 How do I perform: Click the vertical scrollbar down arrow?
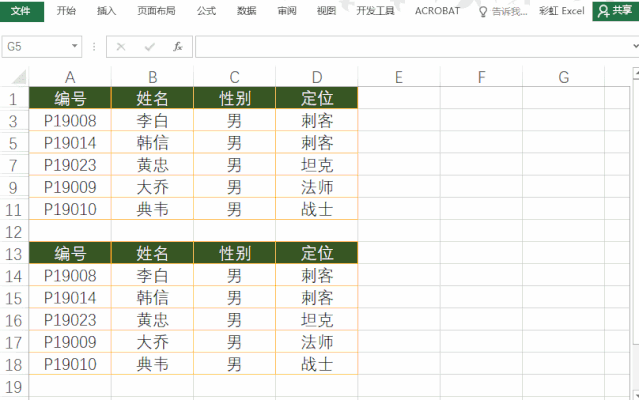point(636,394)
